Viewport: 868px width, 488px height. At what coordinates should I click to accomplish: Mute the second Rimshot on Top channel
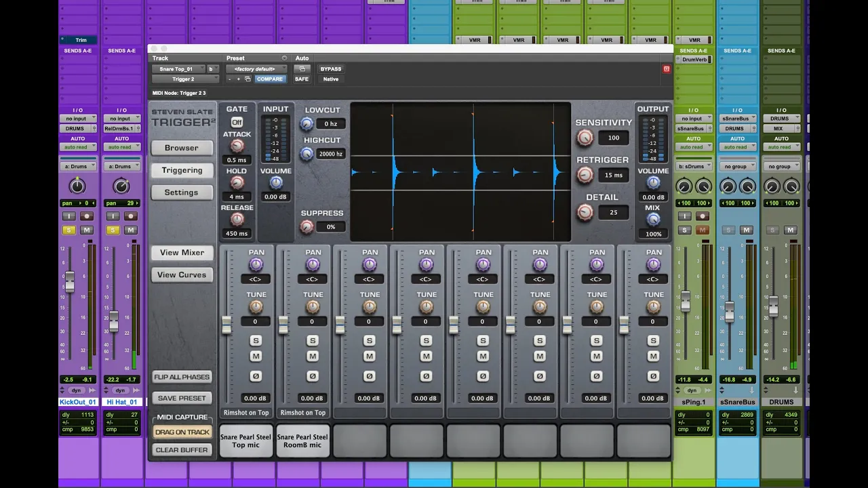click(x=313, y=356)
